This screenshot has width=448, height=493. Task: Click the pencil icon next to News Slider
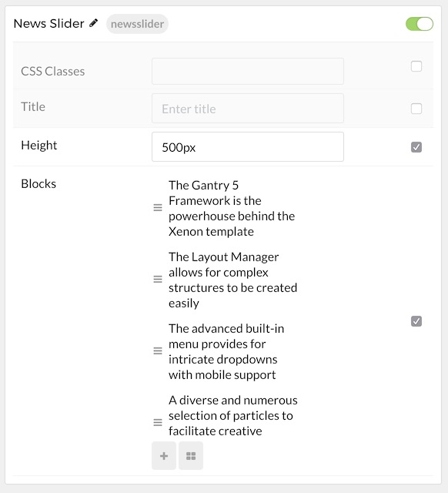tap(93, 23)
